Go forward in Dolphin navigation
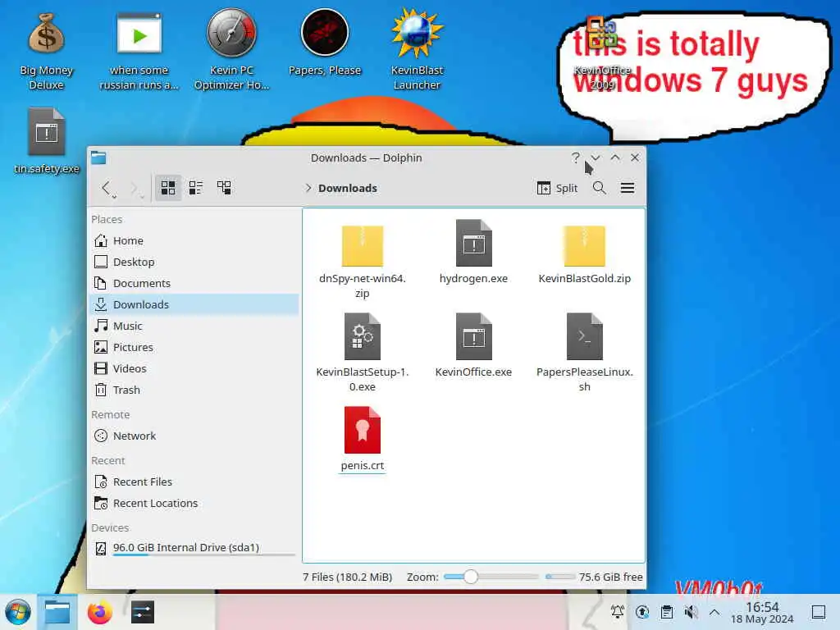This screenshot has height=630, width=840. point(135,188)
